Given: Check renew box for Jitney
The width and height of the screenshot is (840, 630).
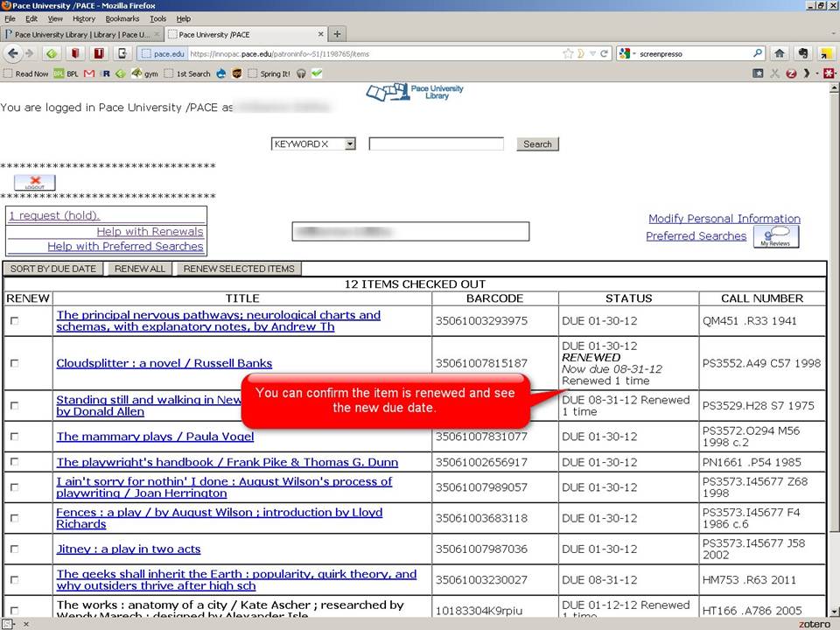Looking at the screenshot, I should click(15, 549).
